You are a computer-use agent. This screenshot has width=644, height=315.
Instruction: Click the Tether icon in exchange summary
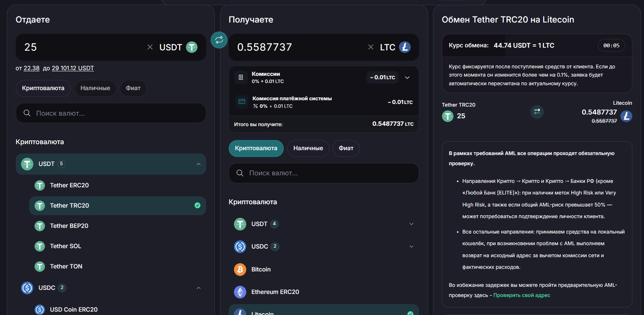tap(448, 116)
